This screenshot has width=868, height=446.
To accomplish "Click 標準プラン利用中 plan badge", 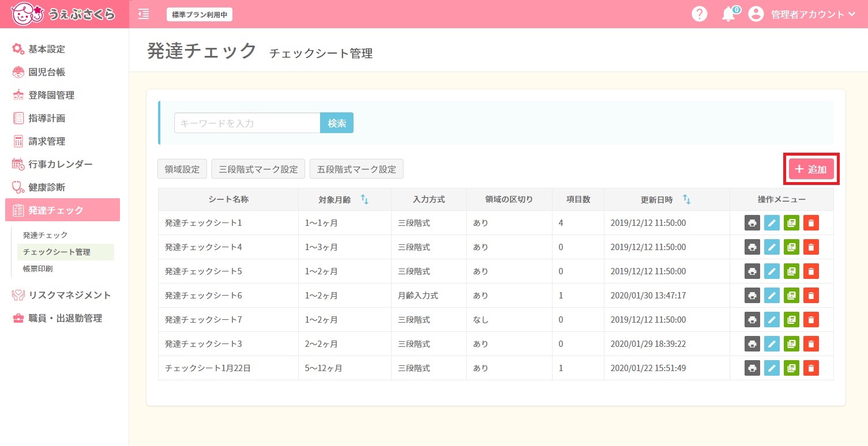I will (200, 14).
